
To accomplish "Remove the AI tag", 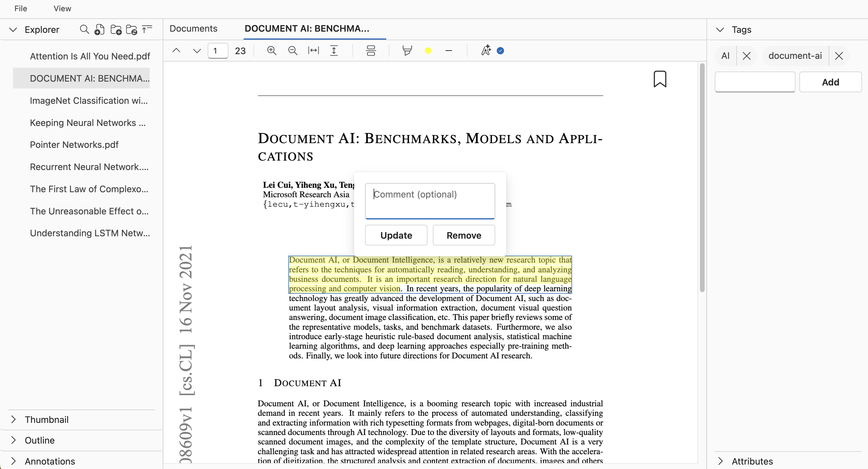I will pos(746,56).
